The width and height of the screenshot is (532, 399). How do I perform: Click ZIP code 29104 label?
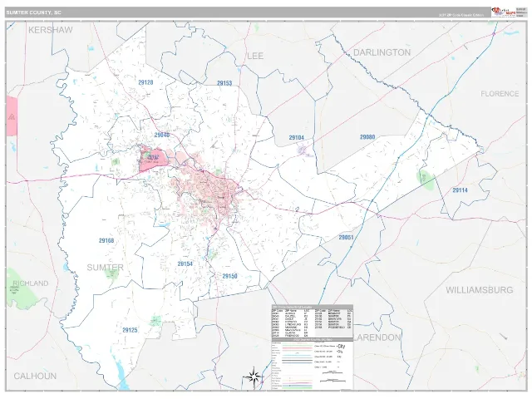click(x=296, y=138)
